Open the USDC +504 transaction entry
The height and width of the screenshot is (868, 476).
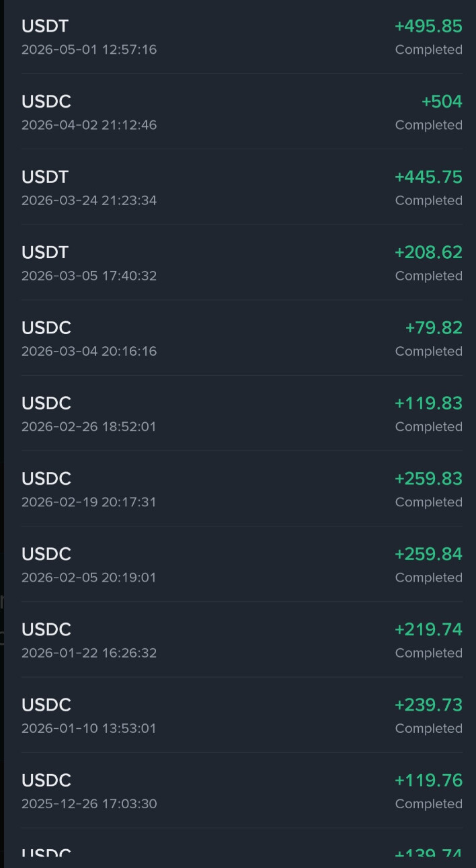point(242,112)
